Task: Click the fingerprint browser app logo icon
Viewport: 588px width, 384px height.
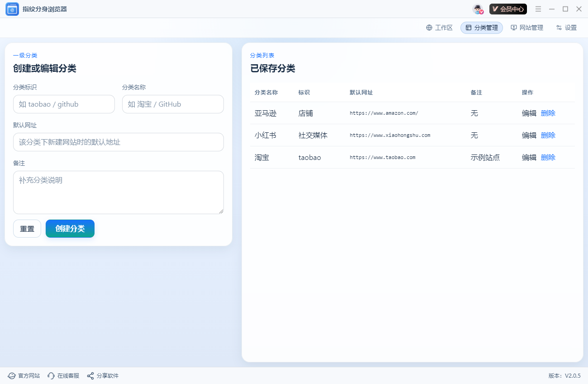Action: [12, 9]
